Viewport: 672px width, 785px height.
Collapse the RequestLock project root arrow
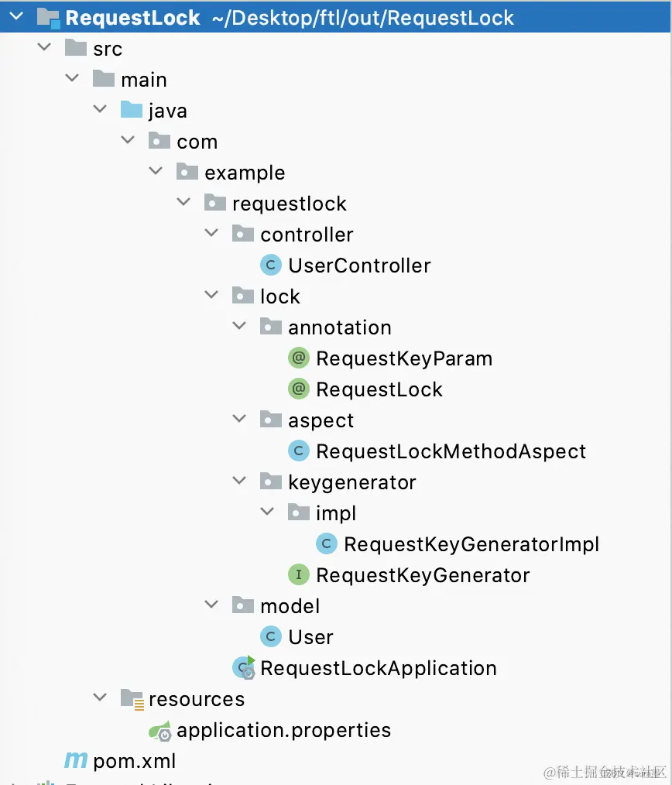16,17
